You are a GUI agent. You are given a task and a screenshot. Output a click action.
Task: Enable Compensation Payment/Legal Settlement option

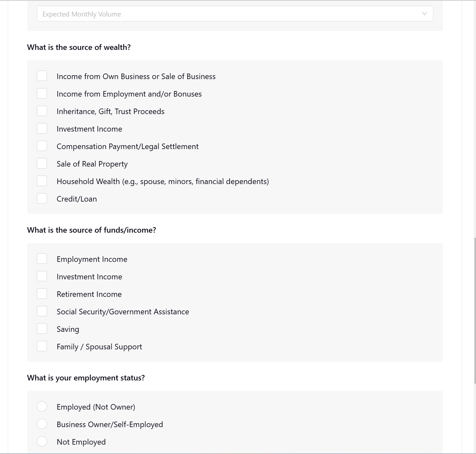click(x=42, y=146)
